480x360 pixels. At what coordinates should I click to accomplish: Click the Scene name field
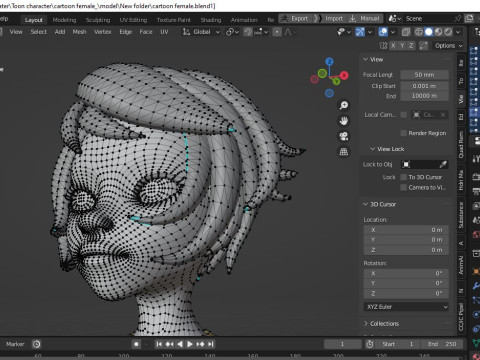point(428,19)
